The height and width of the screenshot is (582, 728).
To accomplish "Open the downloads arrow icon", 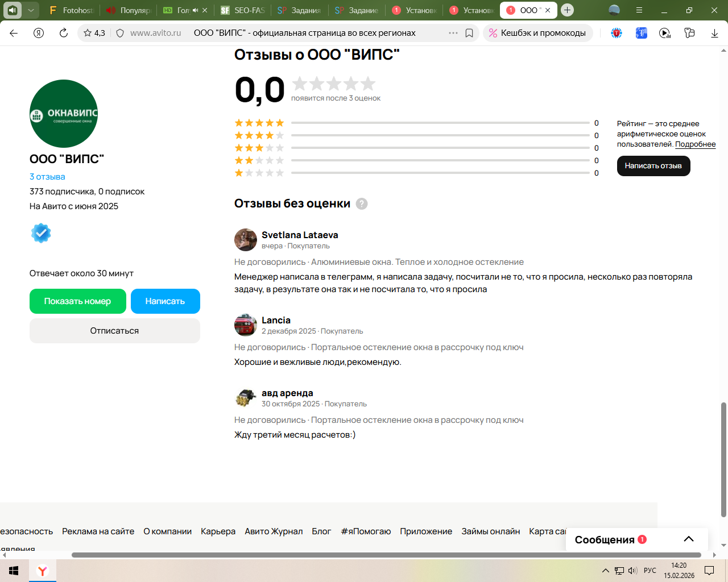I will click(x=714, y=33).
